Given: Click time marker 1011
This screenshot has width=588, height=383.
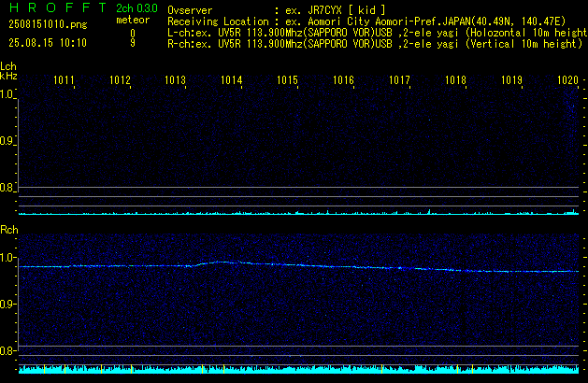Looking at the screenshot, I should (64, 80).
